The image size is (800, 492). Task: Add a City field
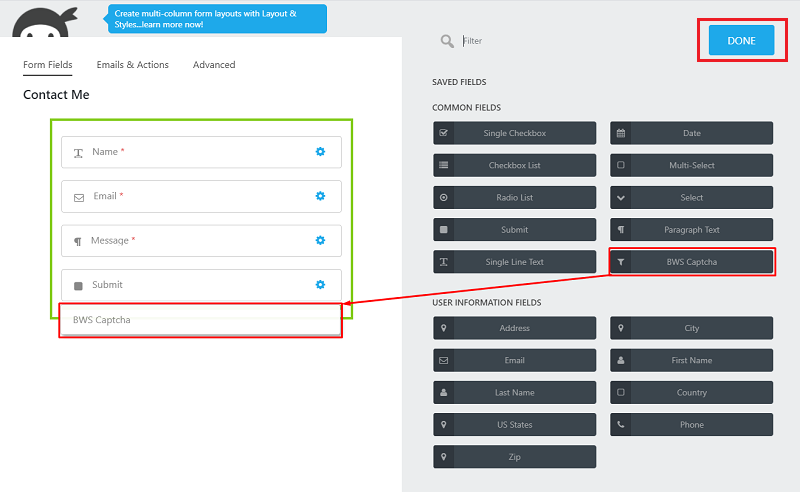[691, 328]
